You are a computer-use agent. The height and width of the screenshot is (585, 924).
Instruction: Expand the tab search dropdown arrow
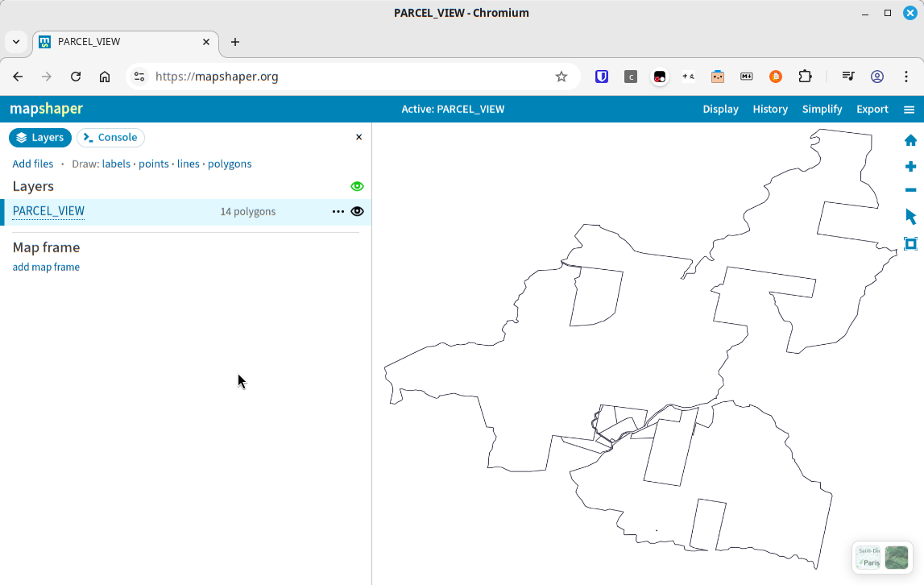point(16,42)
